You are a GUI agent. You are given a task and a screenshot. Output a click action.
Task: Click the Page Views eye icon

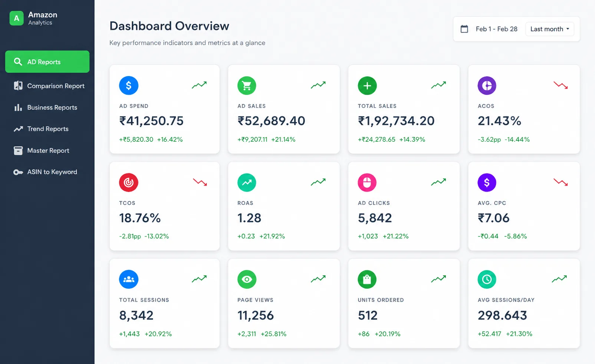pyautogui.click(x=247, y=279)
